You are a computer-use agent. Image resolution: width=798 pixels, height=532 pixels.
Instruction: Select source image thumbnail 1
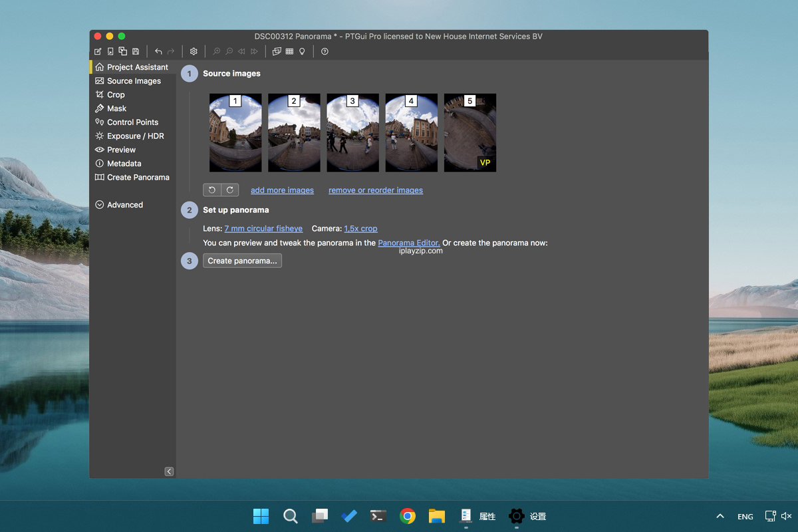[235, 132]
